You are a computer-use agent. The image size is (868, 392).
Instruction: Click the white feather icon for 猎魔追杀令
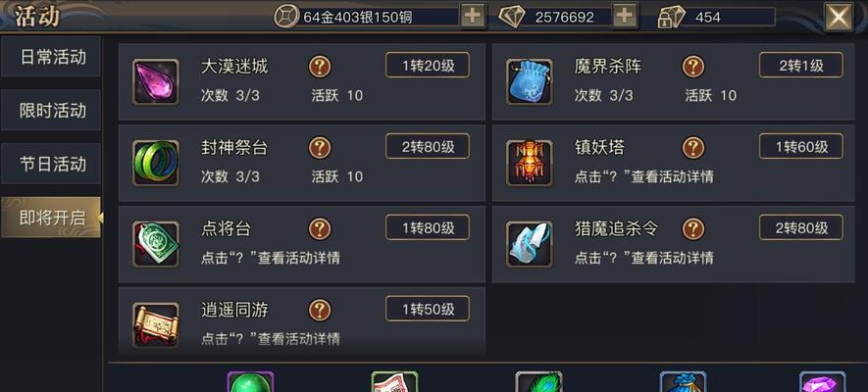point(530,244)
